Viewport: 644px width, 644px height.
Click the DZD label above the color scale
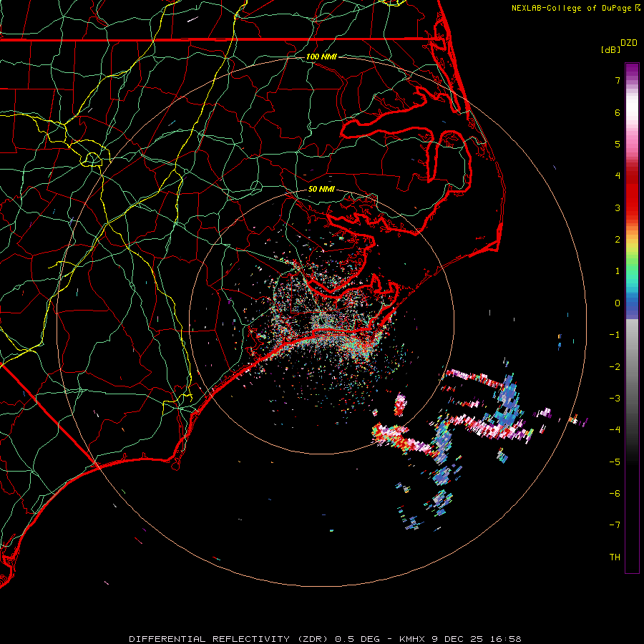tap(629, 43)
